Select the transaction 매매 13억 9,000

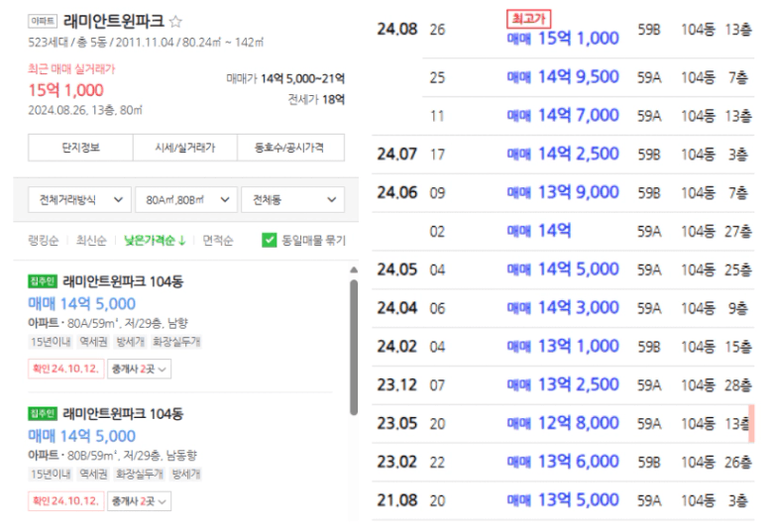pyautogui.click(x=563, y=192)
